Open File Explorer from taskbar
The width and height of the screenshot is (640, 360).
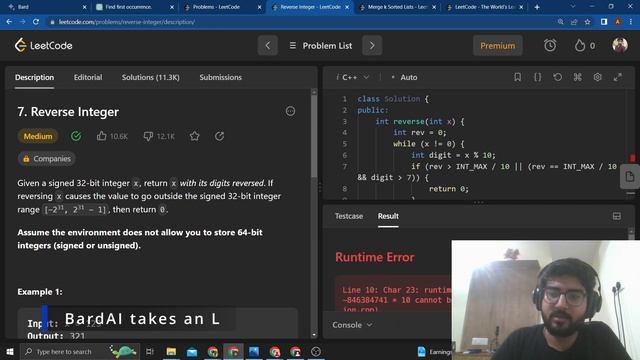(x=171, y=351)
